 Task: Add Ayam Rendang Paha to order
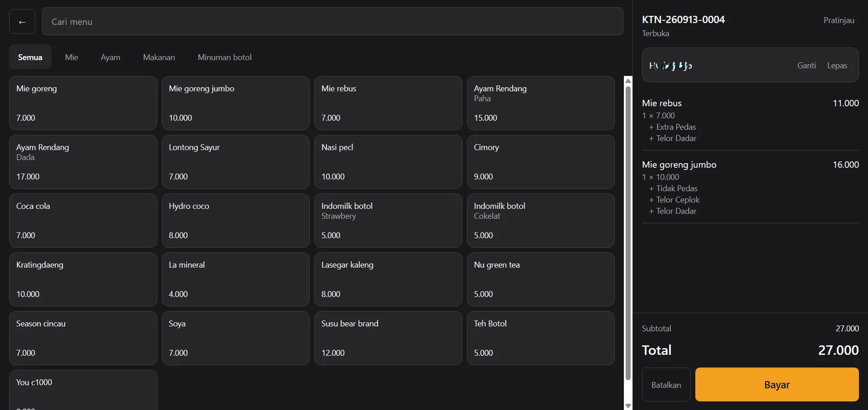pyautogui.click(x=541, y=103)
